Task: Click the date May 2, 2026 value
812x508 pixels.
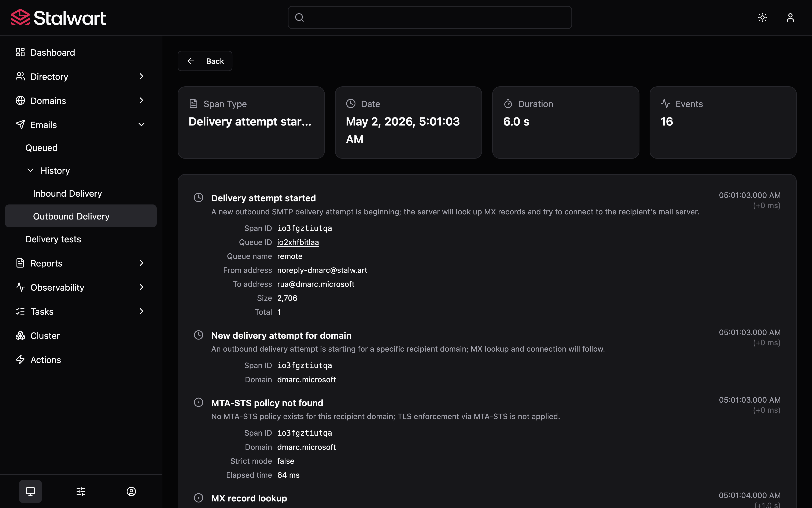Action: [x=403, y=130]
